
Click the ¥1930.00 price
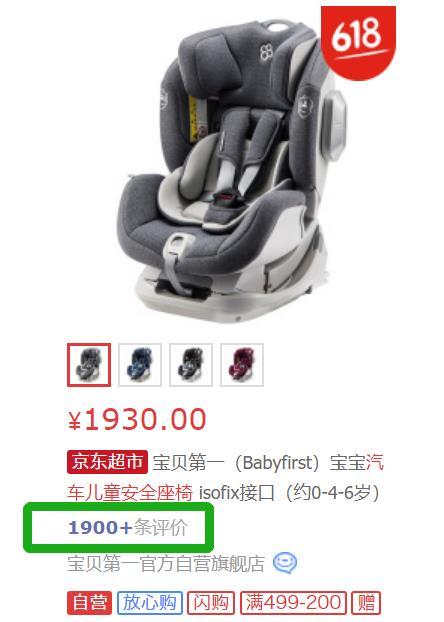[x=137, y=420]
